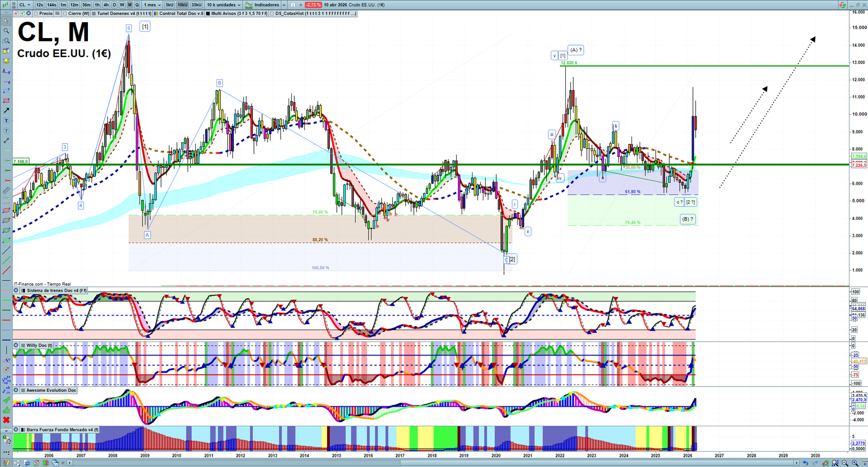Click the green thumbs-up icon

[x=6, y=410]
